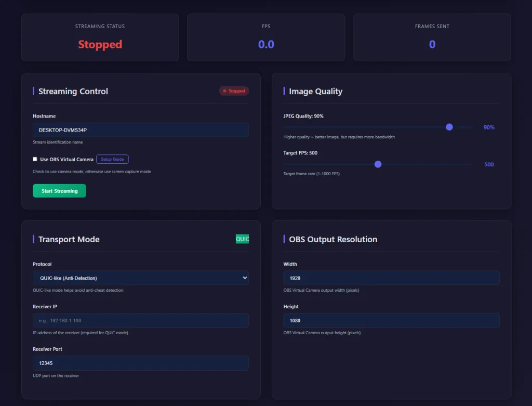
Task: Click the Streaming Status card
Action: click(100, 37)
